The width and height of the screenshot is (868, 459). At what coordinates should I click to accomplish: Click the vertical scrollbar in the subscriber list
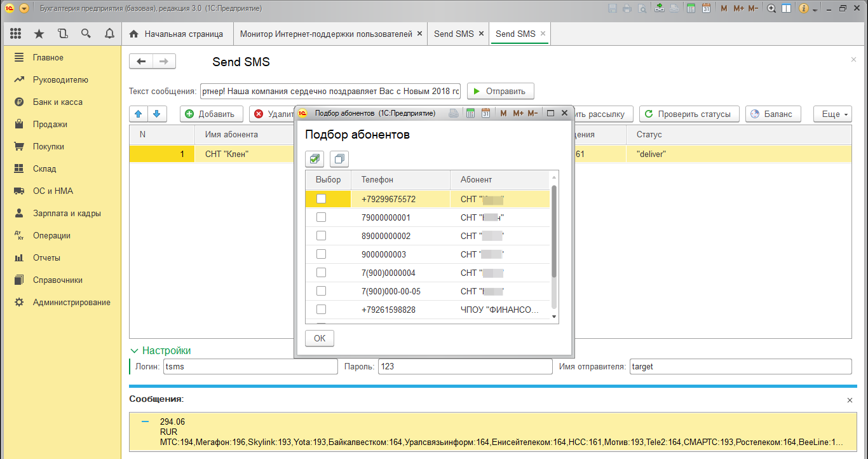553,231
